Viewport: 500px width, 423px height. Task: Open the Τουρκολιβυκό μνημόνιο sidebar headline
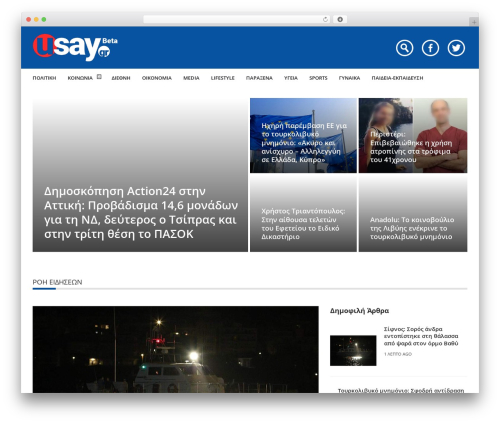(x=401, y=390)
